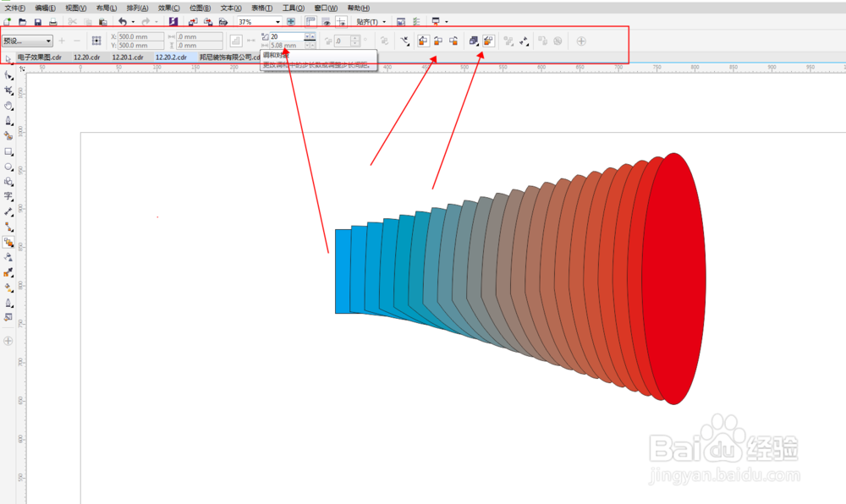Select the Blend tool in toolbox
Image resolution: width=846 pixels, height=504 pixels.
(8, 242)
